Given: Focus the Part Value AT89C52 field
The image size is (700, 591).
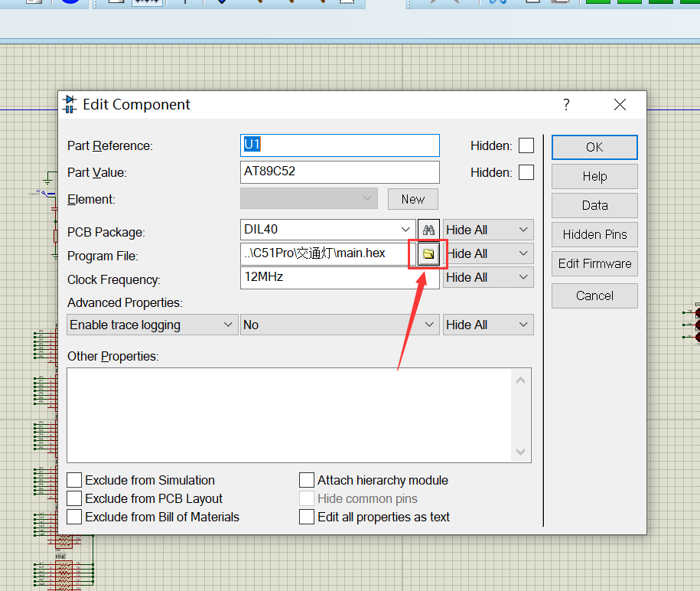Looking at the screenshot, I should (x=340, y=172).
